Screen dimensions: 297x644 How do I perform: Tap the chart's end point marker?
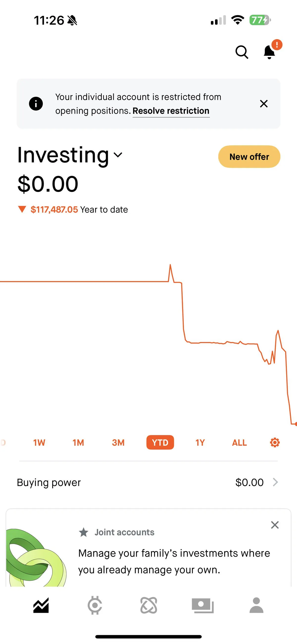[296, 424]
